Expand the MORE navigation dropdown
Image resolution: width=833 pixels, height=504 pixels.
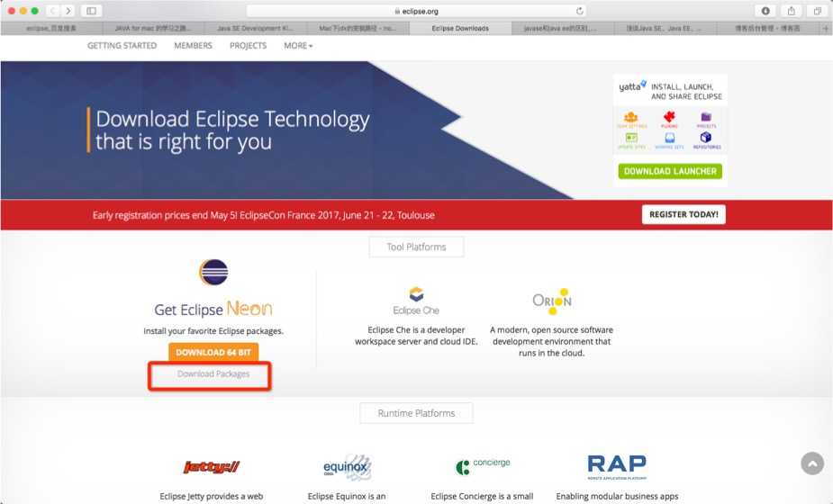[x=298, y=46]
